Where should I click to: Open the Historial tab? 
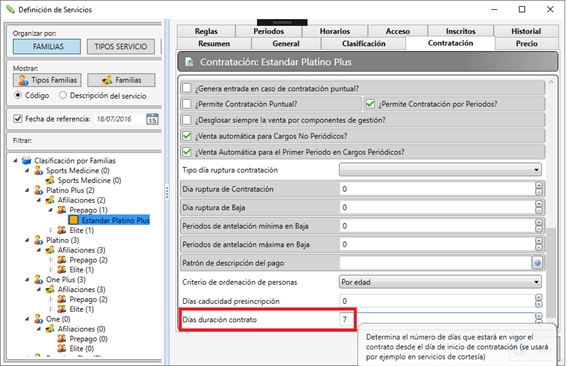tap(526, 31)
